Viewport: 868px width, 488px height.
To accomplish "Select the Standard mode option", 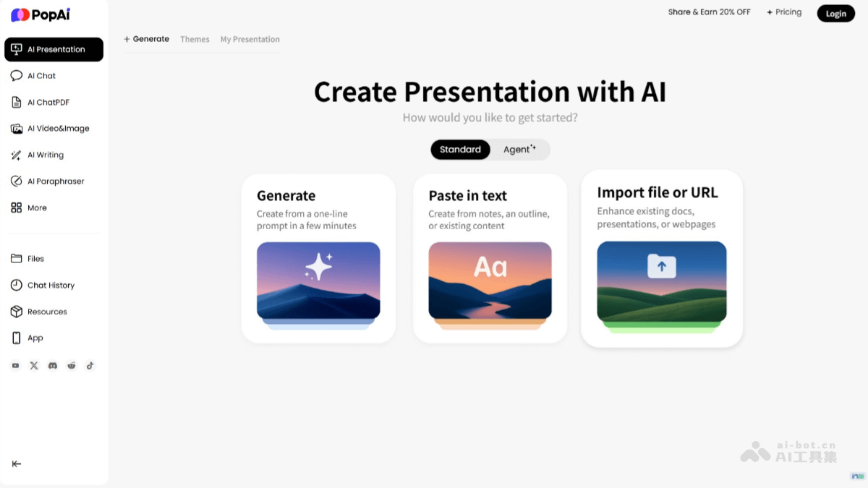I will [460, 149].
